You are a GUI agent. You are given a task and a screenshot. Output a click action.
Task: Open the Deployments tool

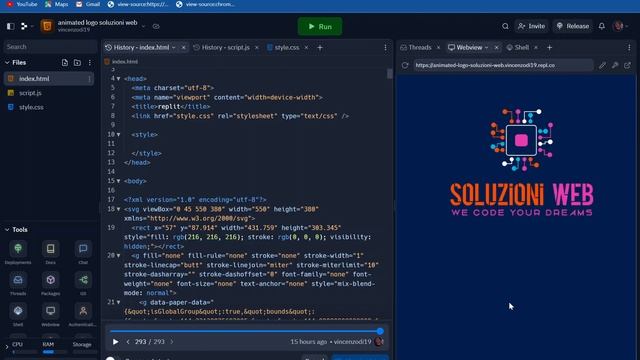coord(18,249)
